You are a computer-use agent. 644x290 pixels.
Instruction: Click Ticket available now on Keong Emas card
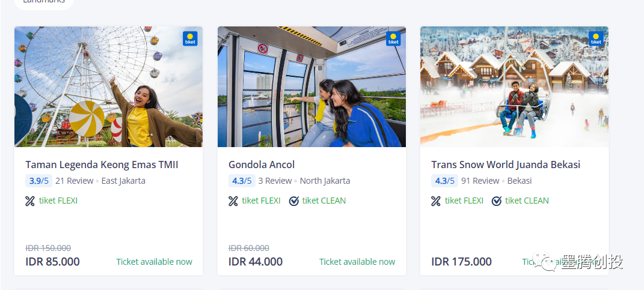pos(154,262)
